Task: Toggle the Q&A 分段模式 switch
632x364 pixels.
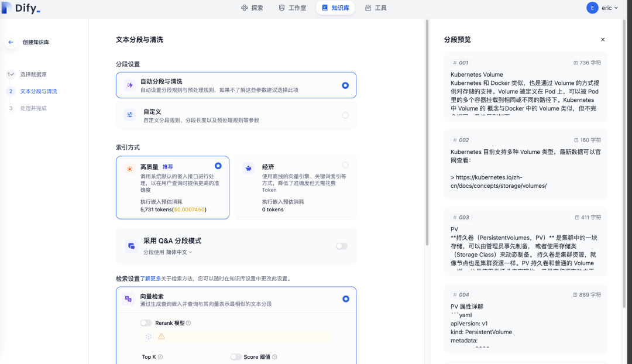Action: (x=342, y=246)
